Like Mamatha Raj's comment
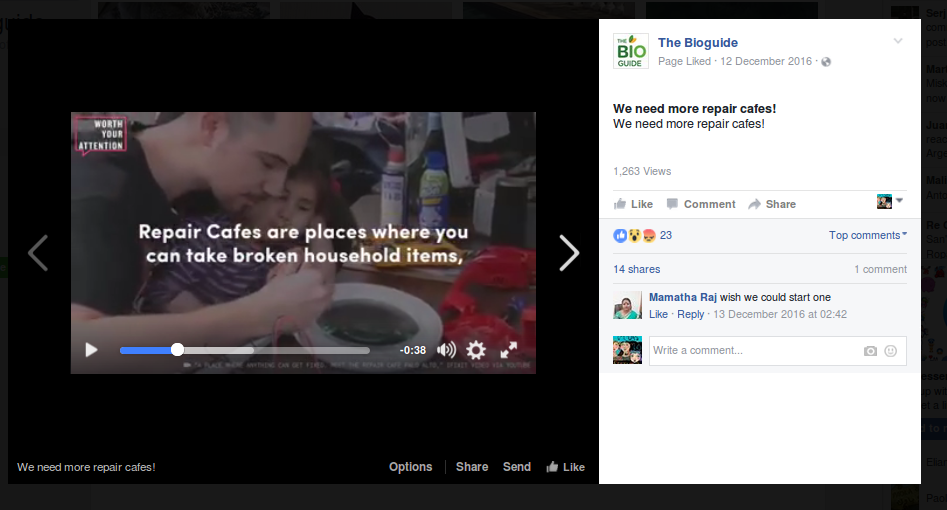947x510 pixels. pyautogui.click(x=658, y=314)
